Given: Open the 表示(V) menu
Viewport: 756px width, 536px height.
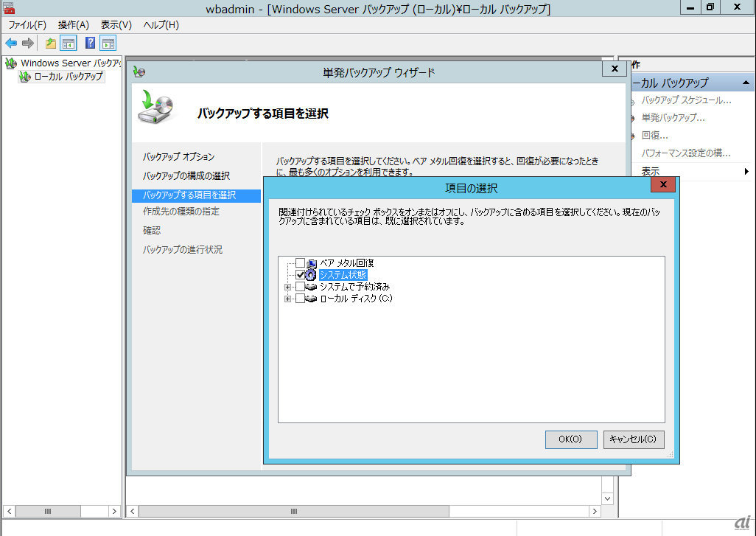Looking at the screenshot, I should tap(116, 24).
